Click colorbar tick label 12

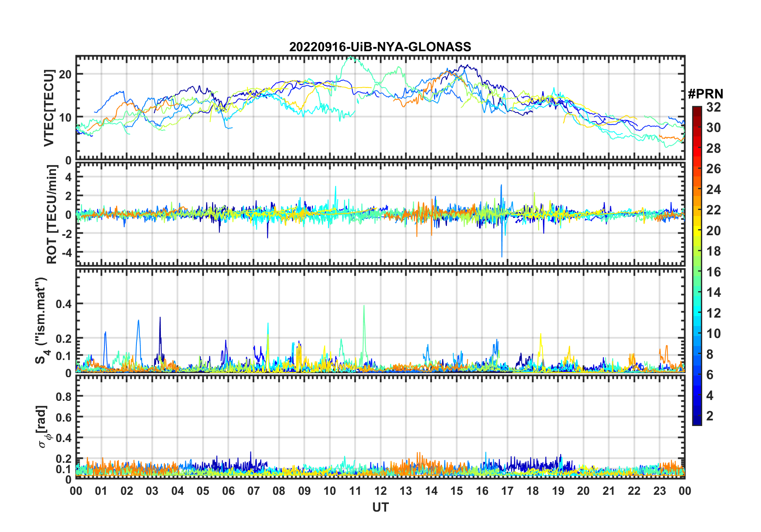713,313
